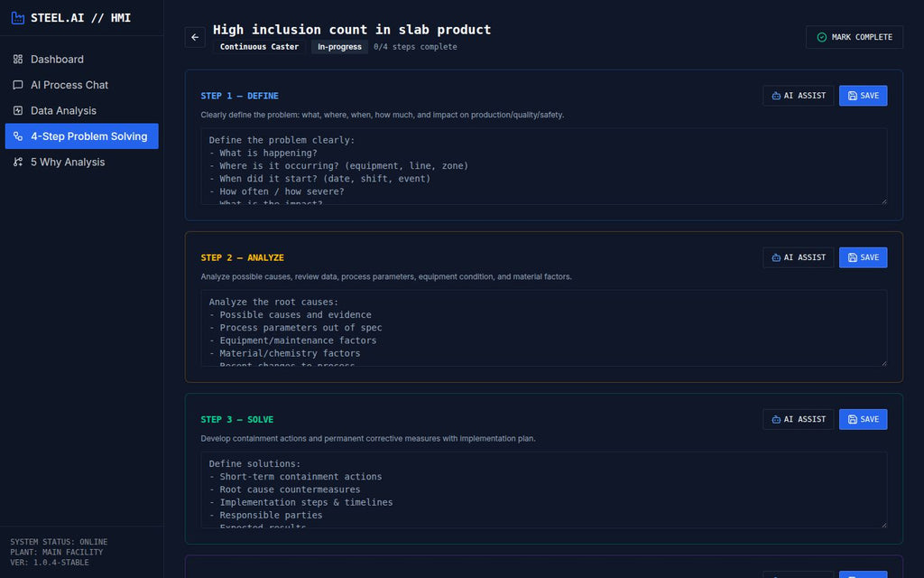Click AI Assist in Step 3 Solve
Viewport: 924px width, 578px height.
coord(798,418)
